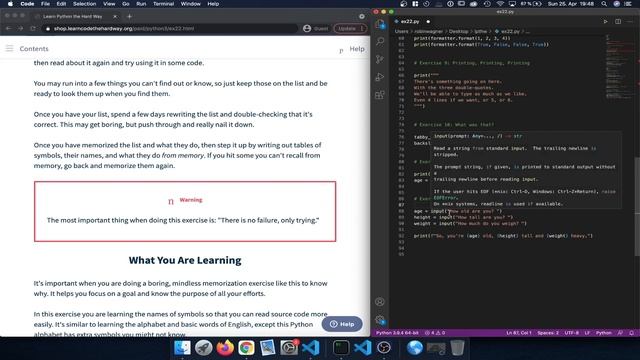The width and height of the screenshot is (640, 360).
Task: Open the Edit menu
Action: 61,4
